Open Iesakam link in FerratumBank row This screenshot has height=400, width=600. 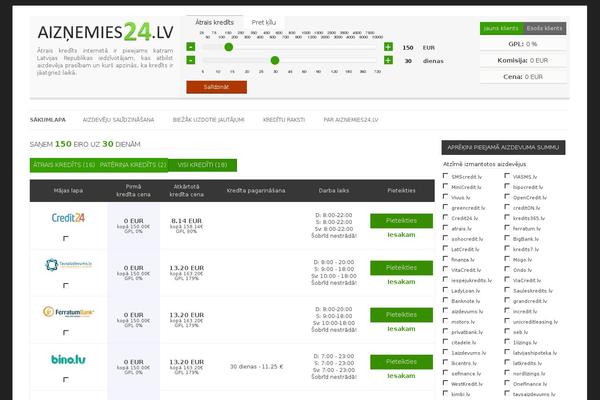click(401, 329)
